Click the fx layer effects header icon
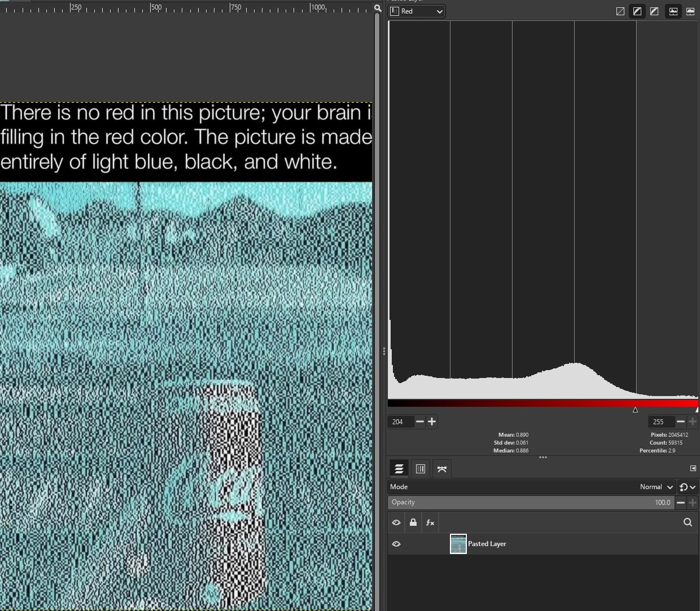This screenshot has height=611, width=700. [430, 523]
